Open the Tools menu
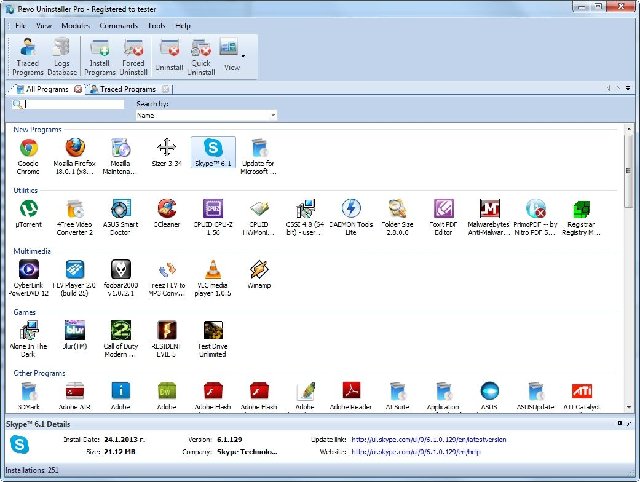Screen dimensions: 640x482 (x=157, y=26)
